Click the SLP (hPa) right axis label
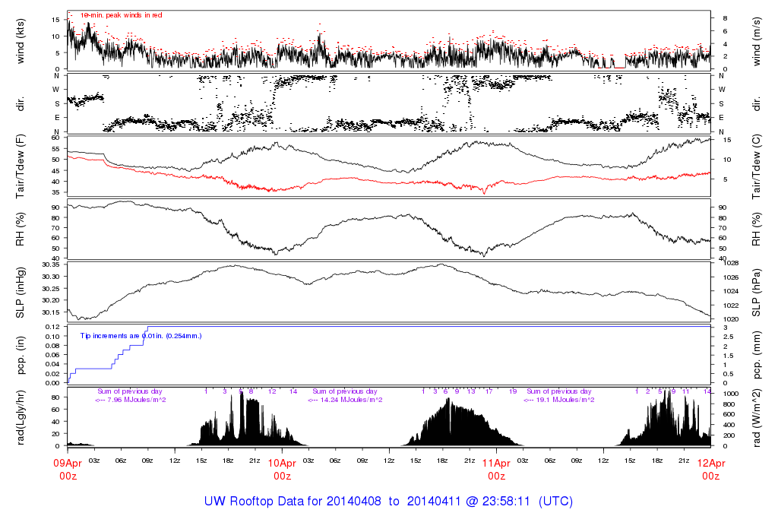 [756, 293]
